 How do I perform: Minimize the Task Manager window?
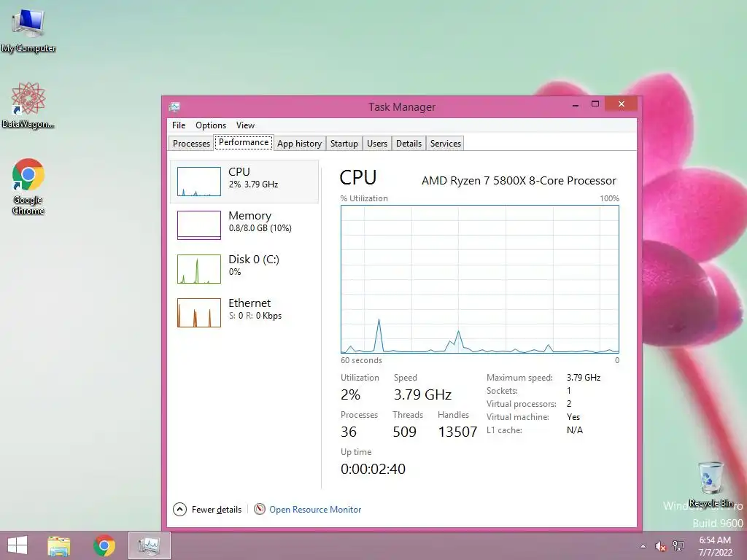coord(576,104)
